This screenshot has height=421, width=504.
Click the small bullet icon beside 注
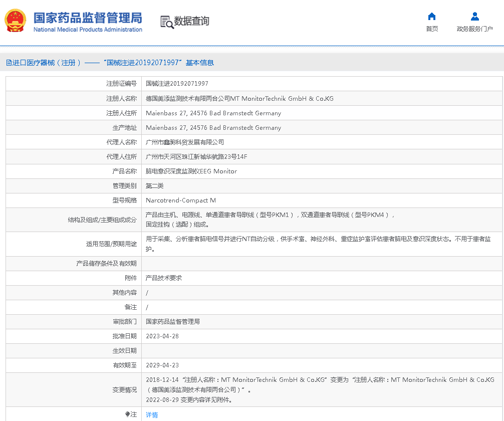click(127, 414)
